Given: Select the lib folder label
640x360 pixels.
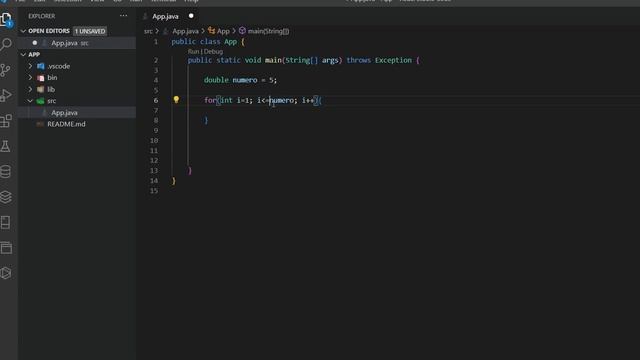Looking at the screenshot, I should (51, 89).
